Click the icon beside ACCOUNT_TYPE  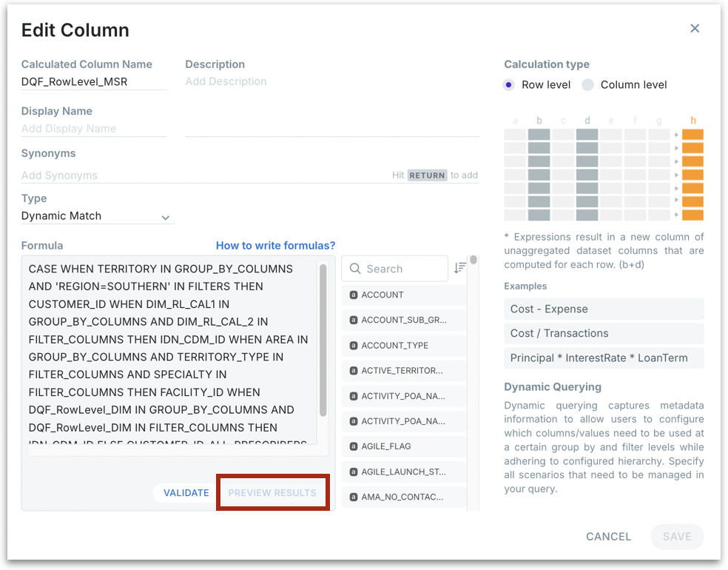(353, 346)
